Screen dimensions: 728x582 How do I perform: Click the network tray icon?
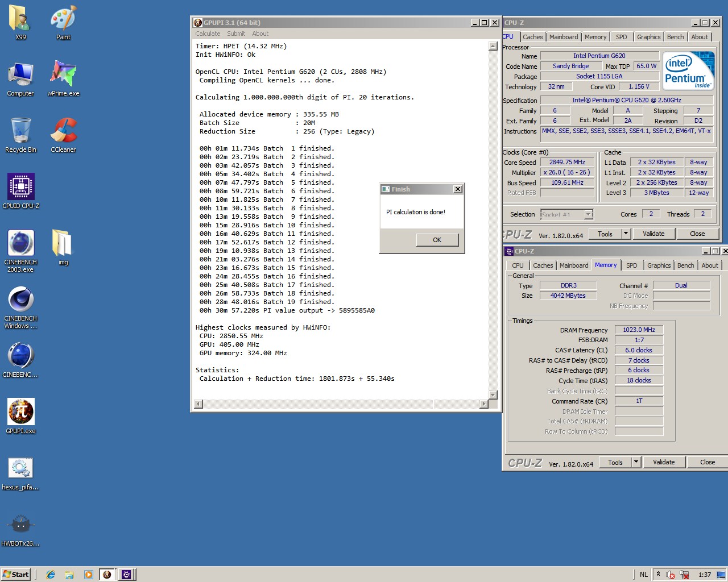(x=684, y=575)
